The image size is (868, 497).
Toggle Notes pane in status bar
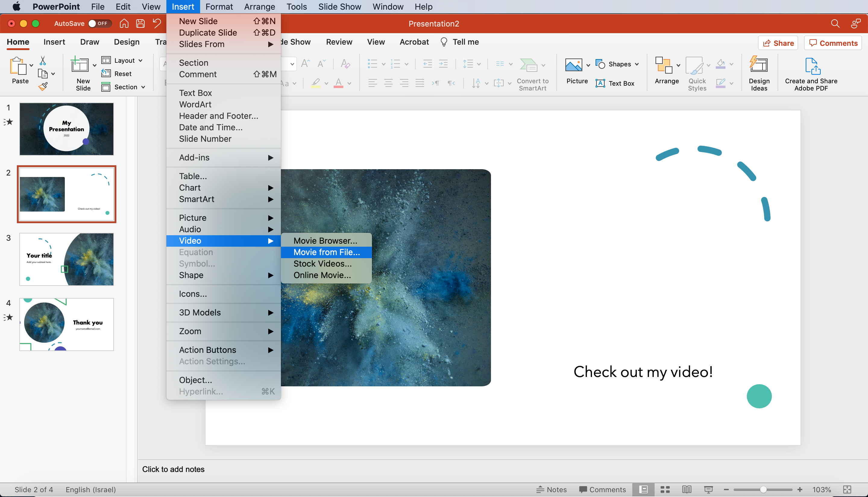pos(551,489)
